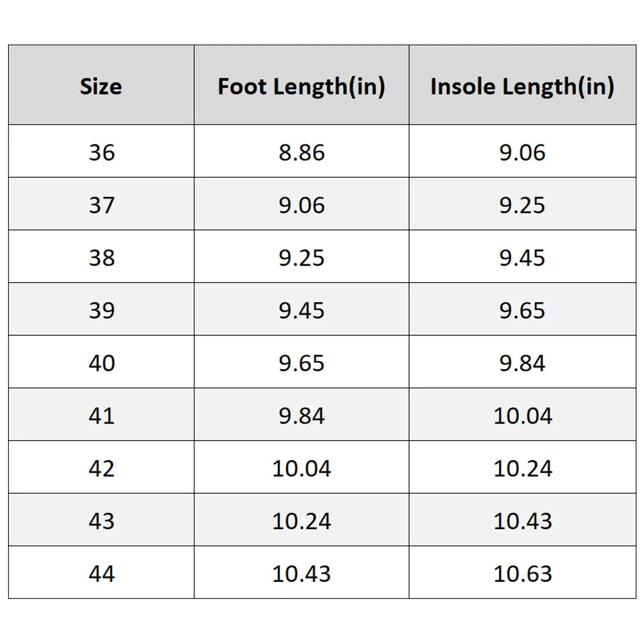Click the Foot Length(in) header
This screenshot has height=644, width=644.
coord(302,86)
